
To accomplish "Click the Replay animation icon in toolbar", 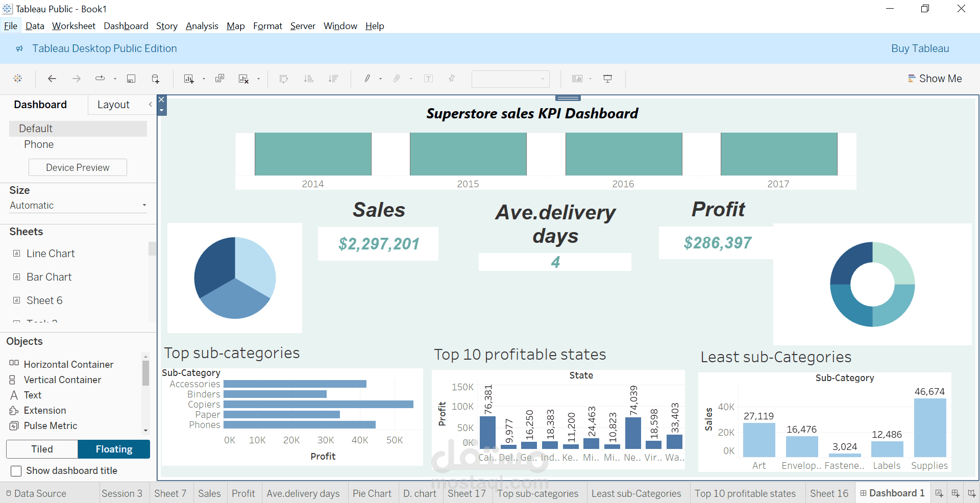I will point(100,79).
